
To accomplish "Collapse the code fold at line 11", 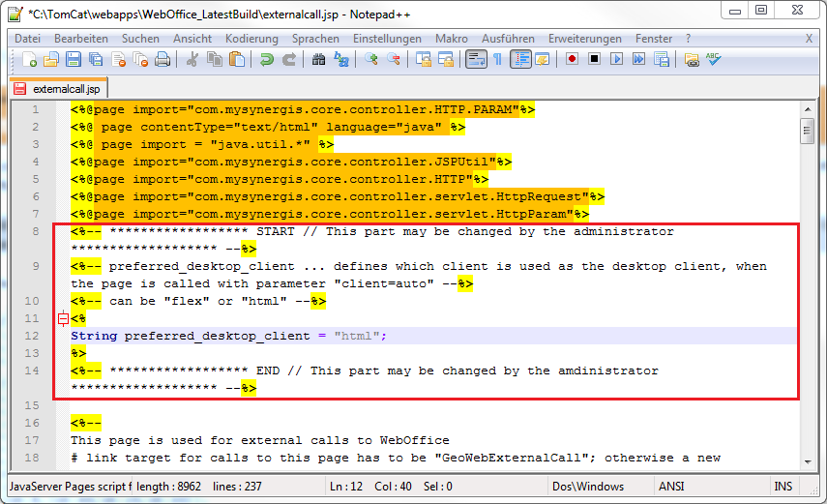I will pyautogui.click(x=63, y=318).
